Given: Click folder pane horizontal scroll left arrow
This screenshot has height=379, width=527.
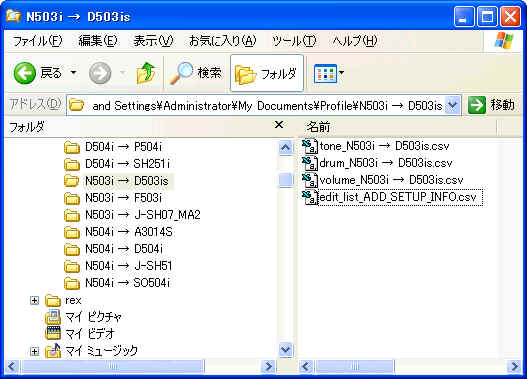Looking at the screenshot, I should click(x=12, y=366).
